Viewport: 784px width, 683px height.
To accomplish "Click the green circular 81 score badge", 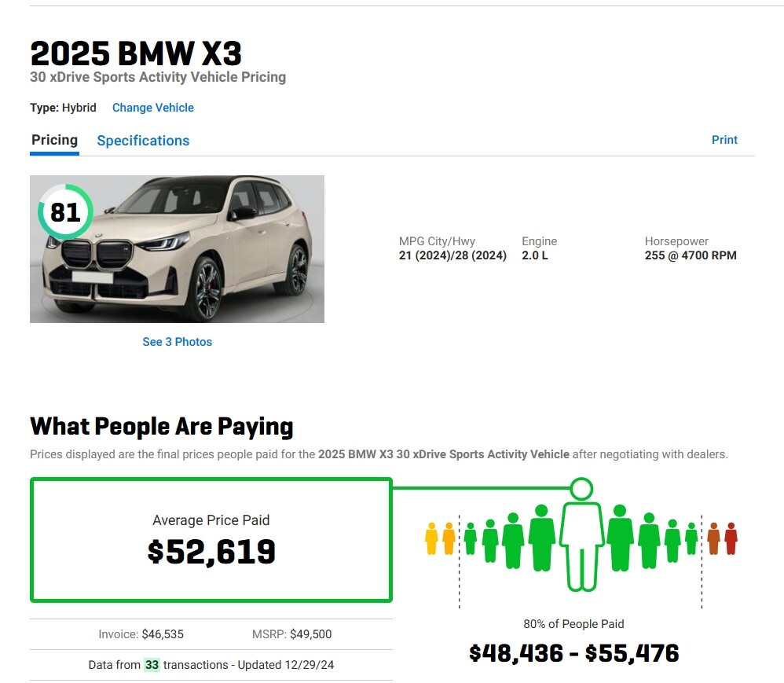I will pyautogui.click(x=65, y=212).
